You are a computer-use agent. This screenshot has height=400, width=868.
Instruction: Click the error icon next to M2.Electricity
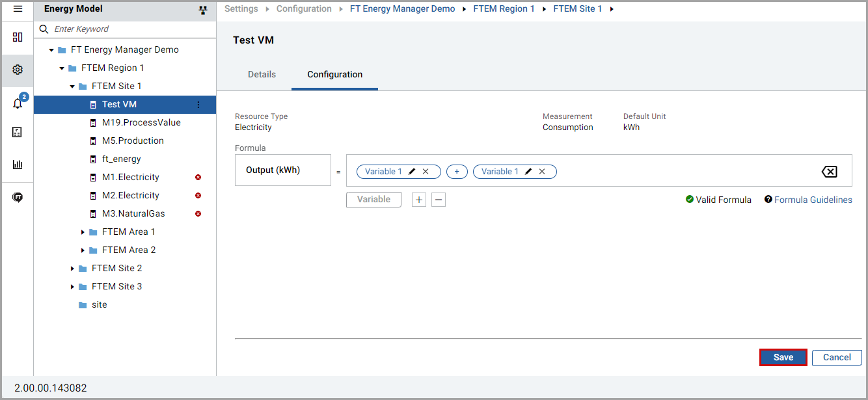[198, 195]
